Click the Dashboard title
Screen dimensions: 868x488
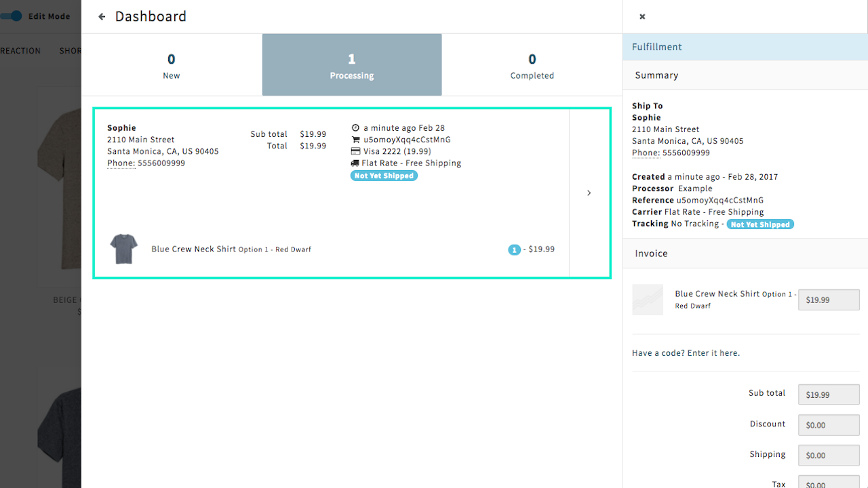click(x=151, y=16)
